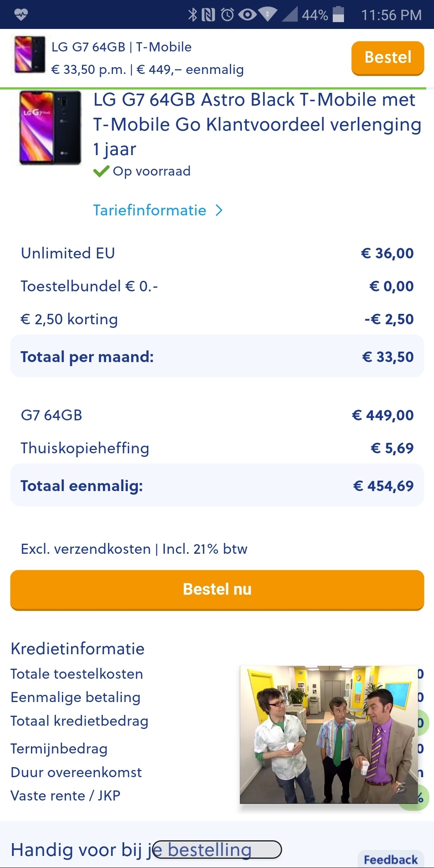This screenshot has height=868, width=434.
Task: Tap the large LG G7 product image
Action: 50,128
